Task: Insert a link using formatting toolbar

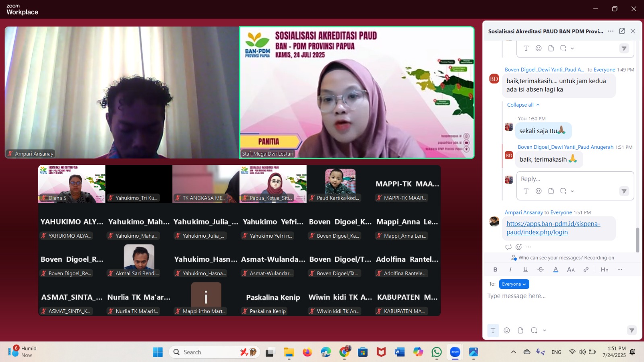Action: (586, 269)
